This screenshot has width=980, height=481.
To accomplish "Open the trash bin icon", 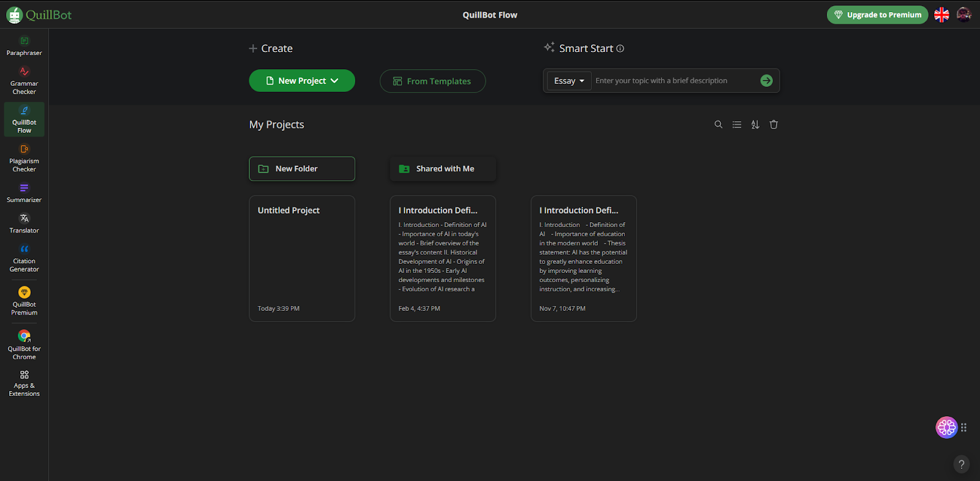I will tap(774, 124).
